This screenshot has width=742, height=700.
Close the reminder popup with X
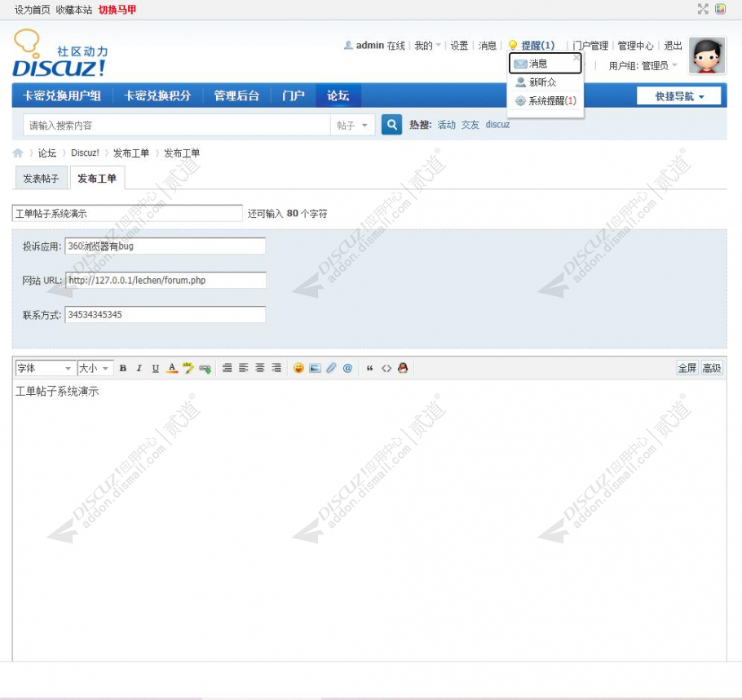pos(576,58)
